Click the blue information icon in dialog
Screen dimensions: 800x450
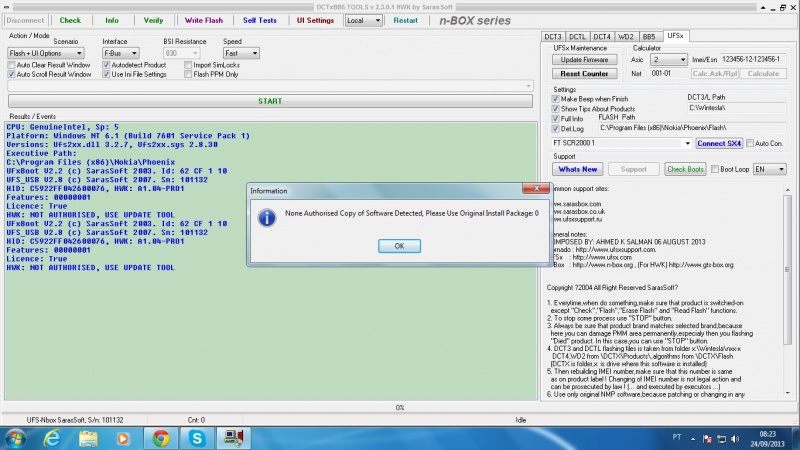coord(267,218)
